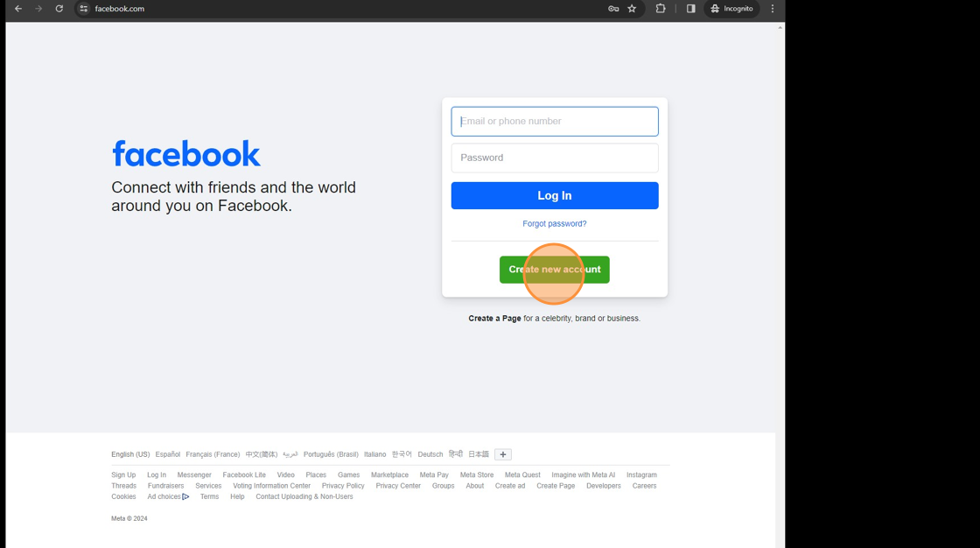Viewport: 980px width, 548px height.
Task: Open Contact Uploading & Non-Users link
Action: 304,496
